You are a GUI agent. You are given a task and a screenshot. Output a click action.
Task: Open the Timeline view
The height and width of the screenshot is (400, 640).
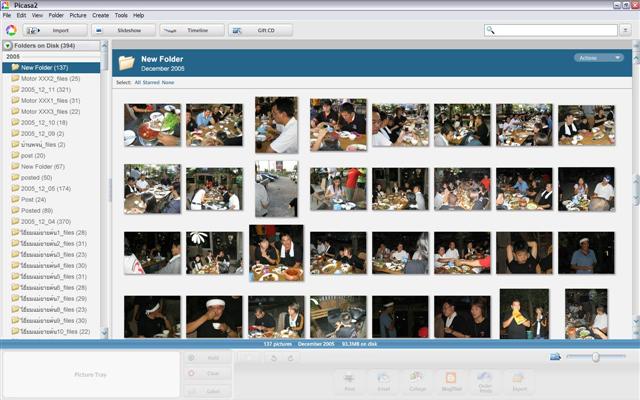coord(191,30)
